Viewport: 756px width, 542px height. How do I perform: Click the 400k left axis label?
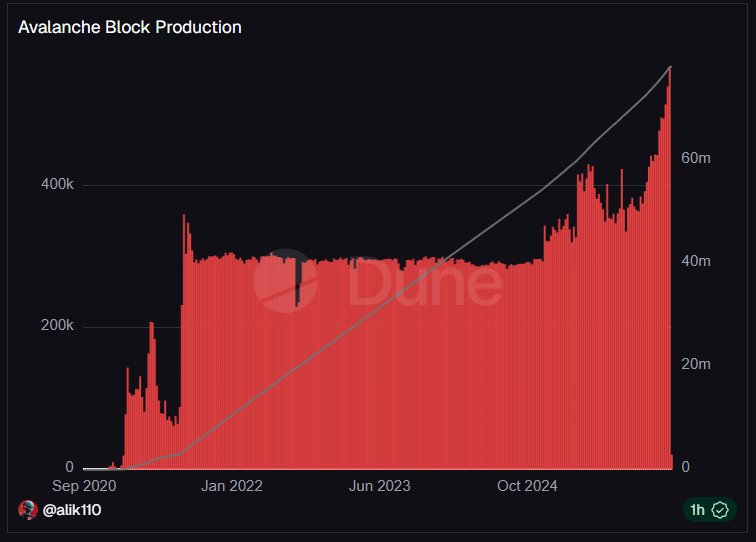tap(56, 185)
